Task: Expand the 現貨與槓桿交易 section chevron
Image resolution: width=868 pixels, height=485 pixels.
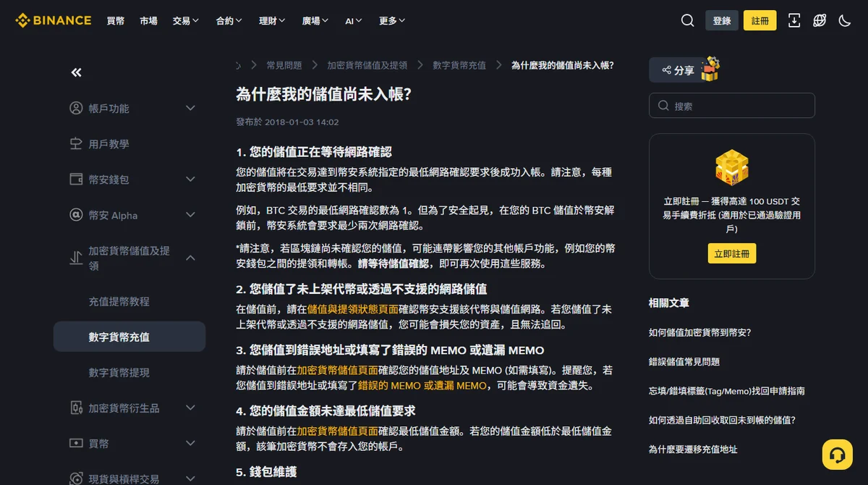Action: [x=190, y=478]
